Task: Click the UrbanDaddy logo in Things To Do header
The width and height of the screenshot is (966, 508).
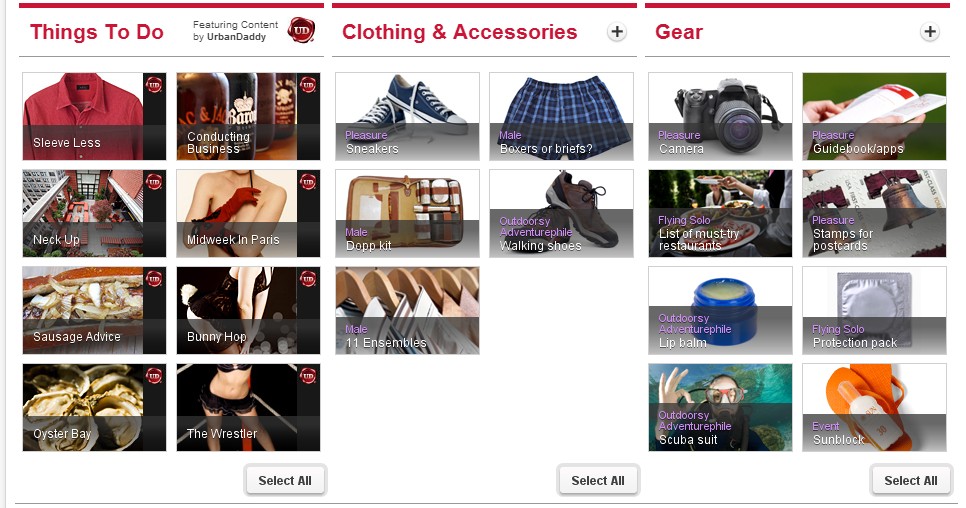Action: [301, 30]
